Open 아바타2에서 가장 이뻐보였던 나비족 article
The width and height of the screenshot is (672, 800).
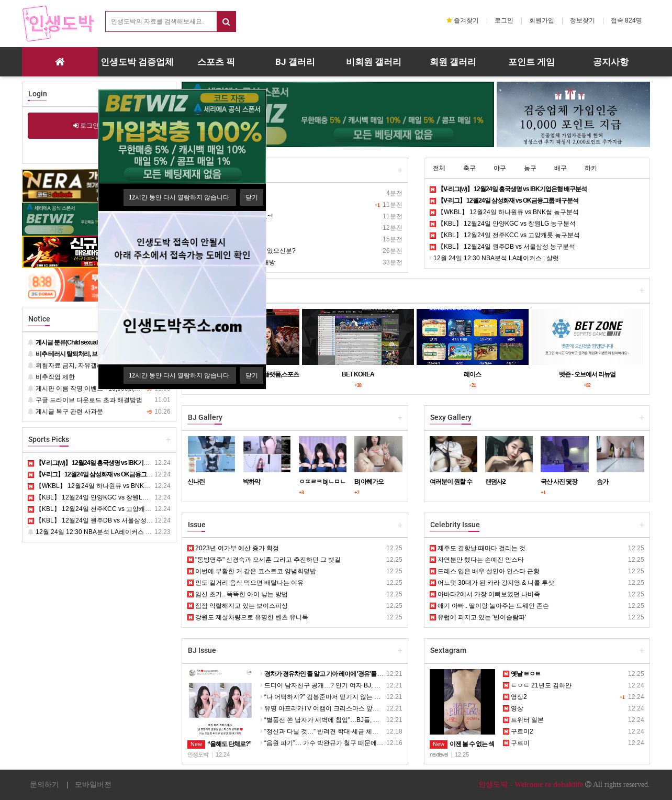(489, 594)
